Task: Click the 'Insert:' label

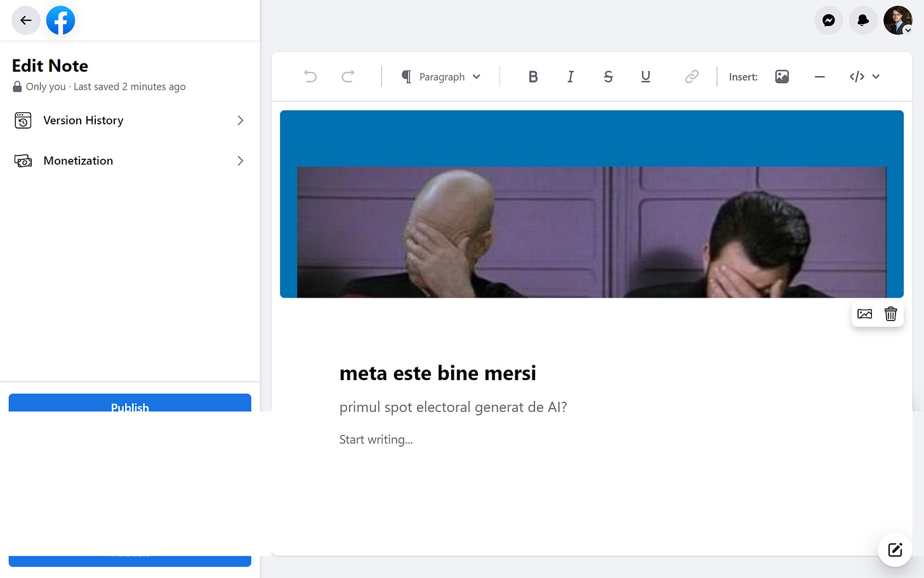Action: 743,77
